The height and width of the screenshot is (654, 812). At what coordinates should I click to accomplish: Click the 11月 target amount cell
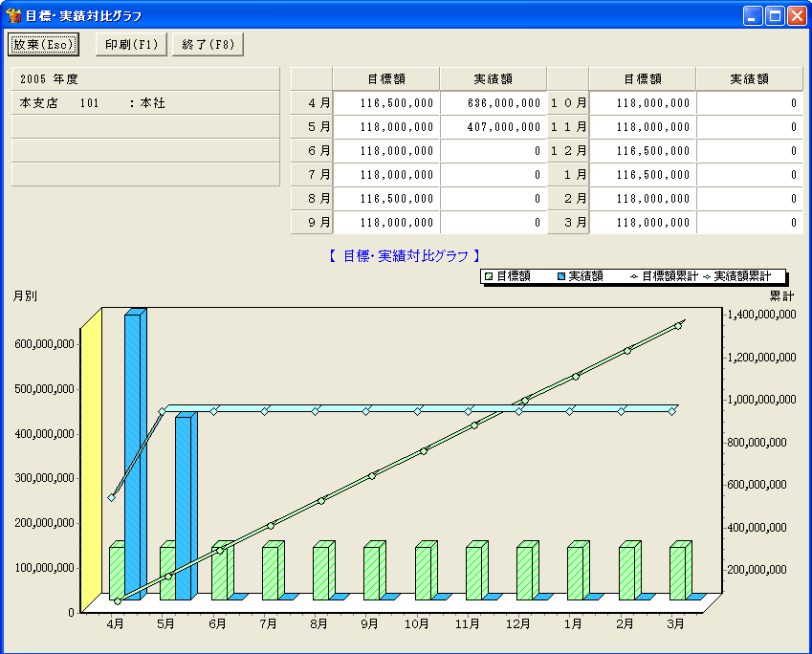(643, 127)
